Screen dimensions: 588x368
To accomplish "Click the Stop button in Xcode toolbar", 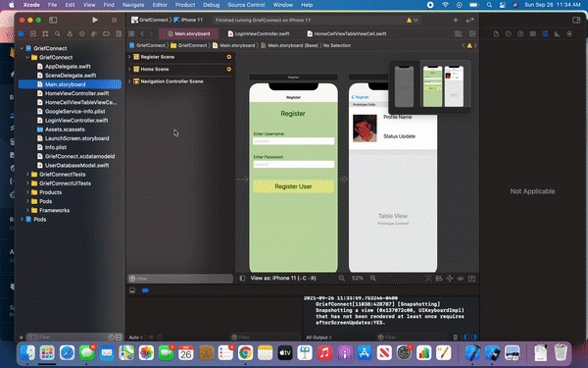I will point(114,20).
